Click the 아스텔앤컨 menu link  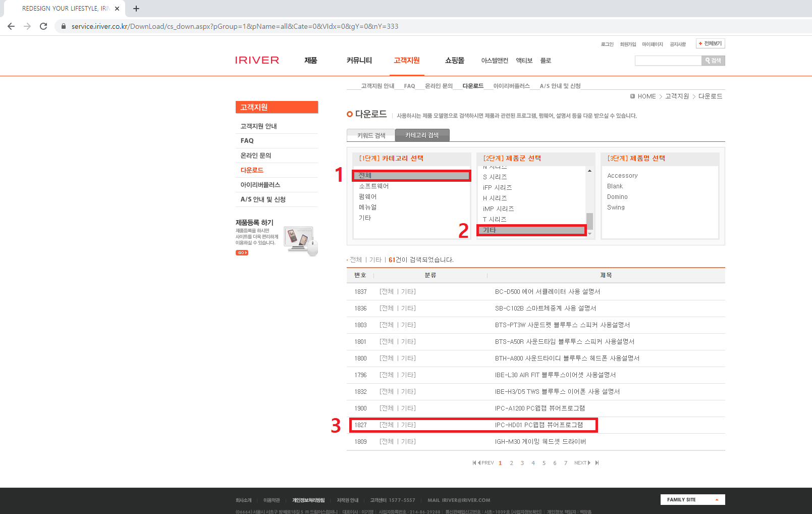click(495, 61)
